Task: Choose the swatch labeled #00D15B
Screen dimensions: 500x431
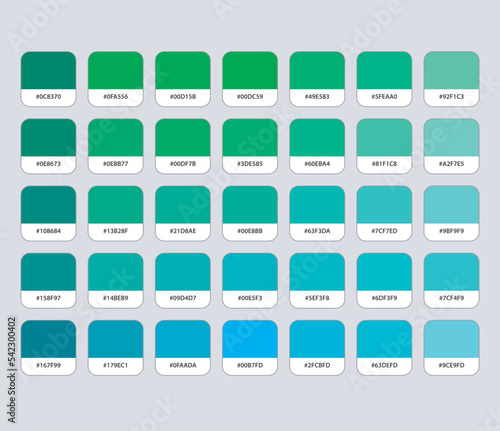Action: (x=183, y=79)
